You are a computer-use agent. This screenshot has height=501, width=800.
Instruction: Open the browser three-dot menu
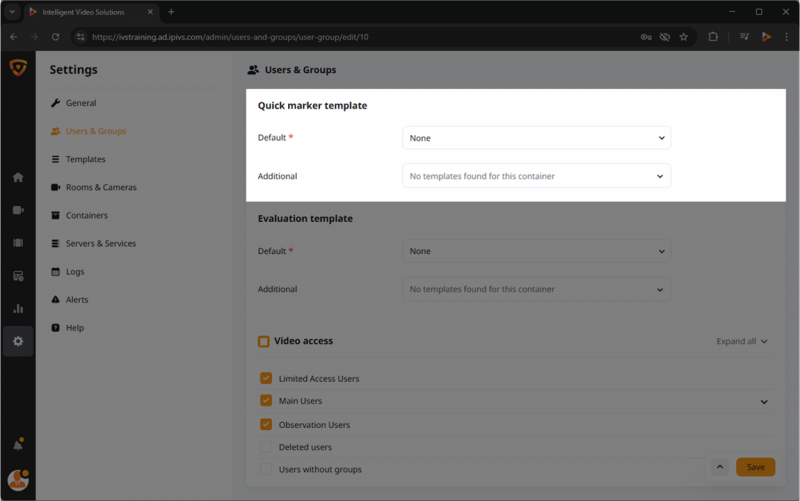tap(786, 37)
